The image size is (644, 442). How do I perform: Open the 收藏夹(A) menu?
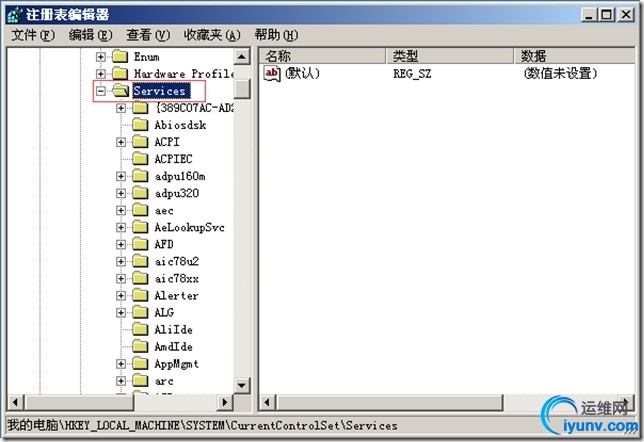(x=212, y=35)
